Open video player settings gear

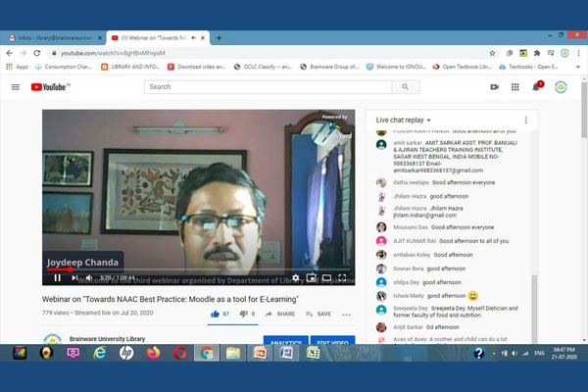296,277
